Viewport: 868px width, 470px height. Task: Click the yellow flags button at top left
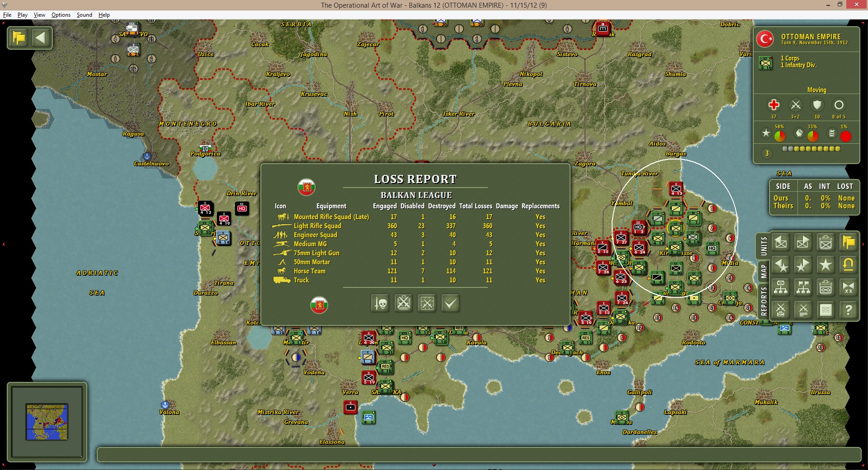click(x=19, y=38)
